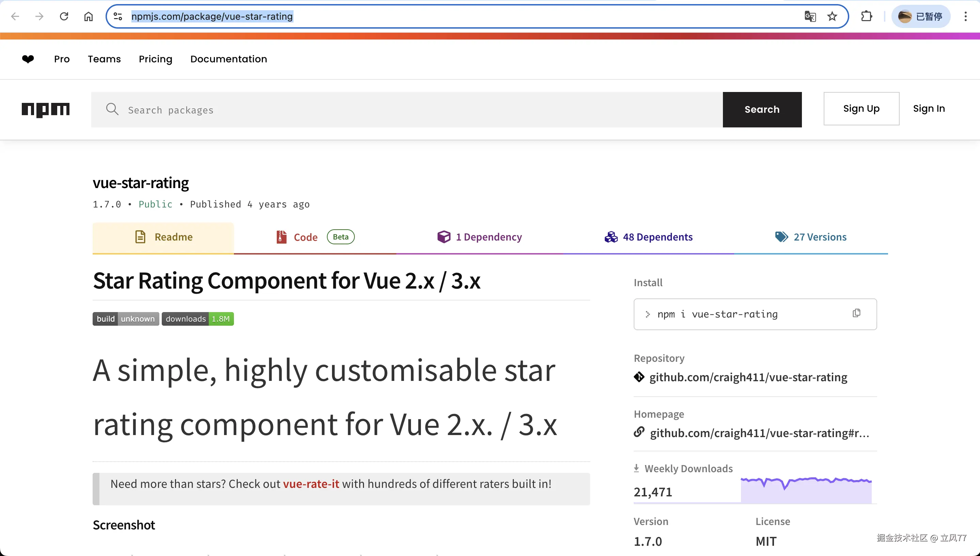
Task: Click the MIT license value
Action: click(766, 541)
